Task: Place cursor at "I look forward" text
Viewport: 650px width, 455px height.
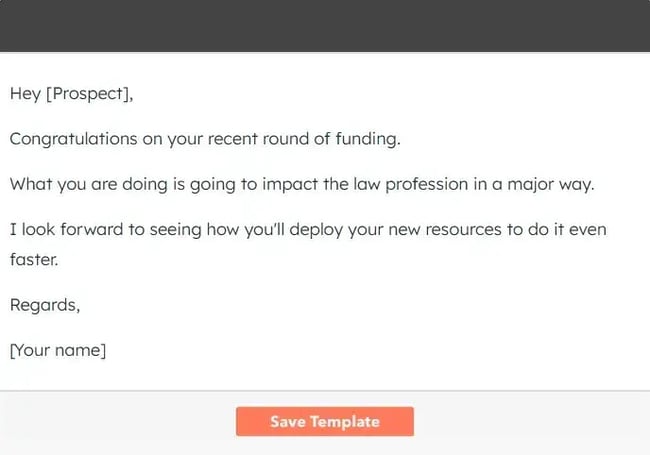Action: (x=60, y=230)
